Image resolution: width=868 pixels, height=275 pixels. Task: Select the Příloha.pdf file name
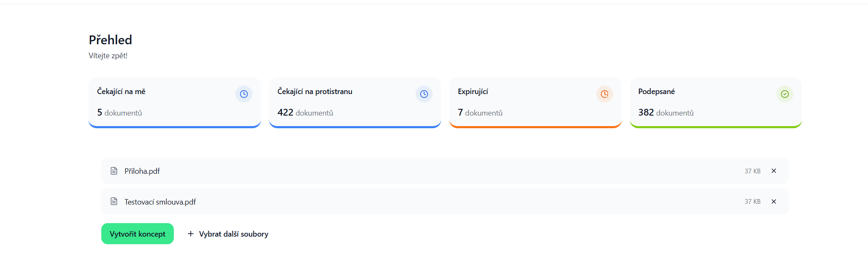[142, 171]
